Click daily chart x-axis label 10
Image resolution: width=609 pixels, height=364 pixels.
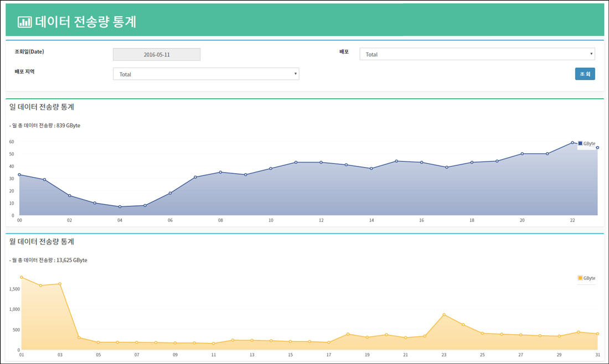pos(271,220)
